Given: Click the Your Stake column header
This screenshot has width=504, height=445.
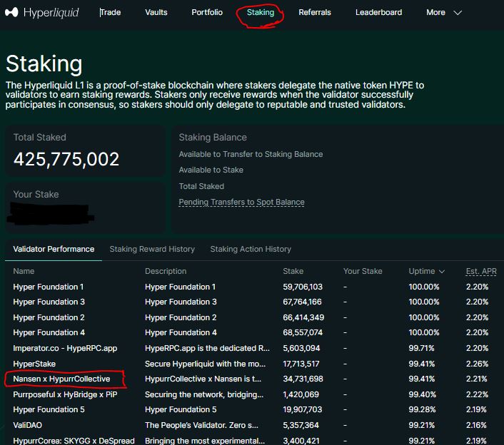Looking at the screenshot, I should coord(363,271).
